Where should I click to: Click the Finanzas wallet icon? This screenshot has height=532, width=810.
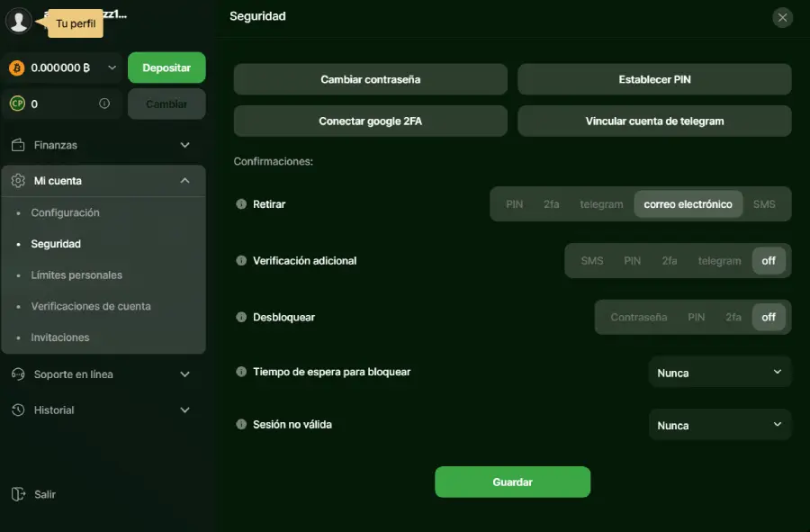click(18, 145)
